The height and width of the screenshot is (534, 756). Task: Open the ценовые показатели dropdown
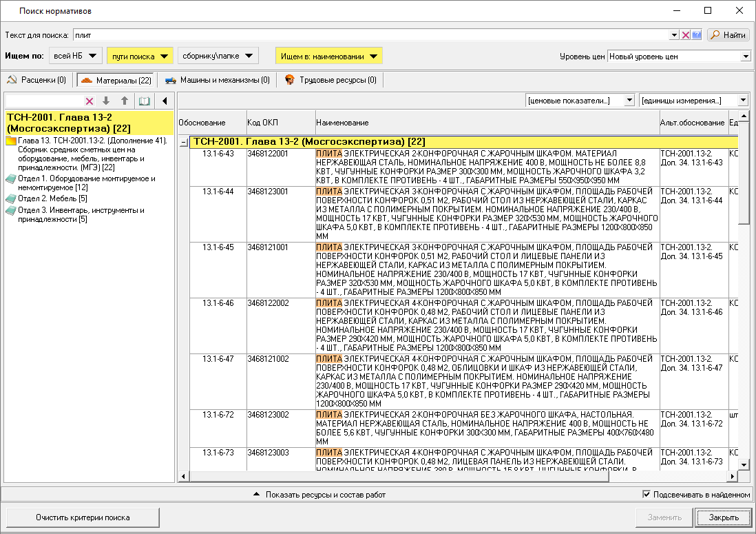pyautogui.click(x=628, y=101)
